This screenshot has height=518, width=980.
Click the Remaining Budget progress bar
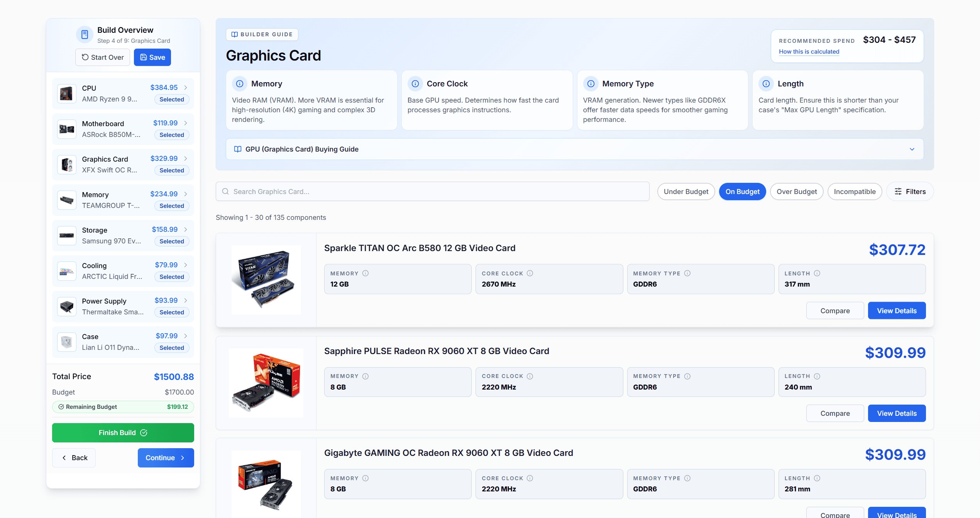tap(123, 407)
